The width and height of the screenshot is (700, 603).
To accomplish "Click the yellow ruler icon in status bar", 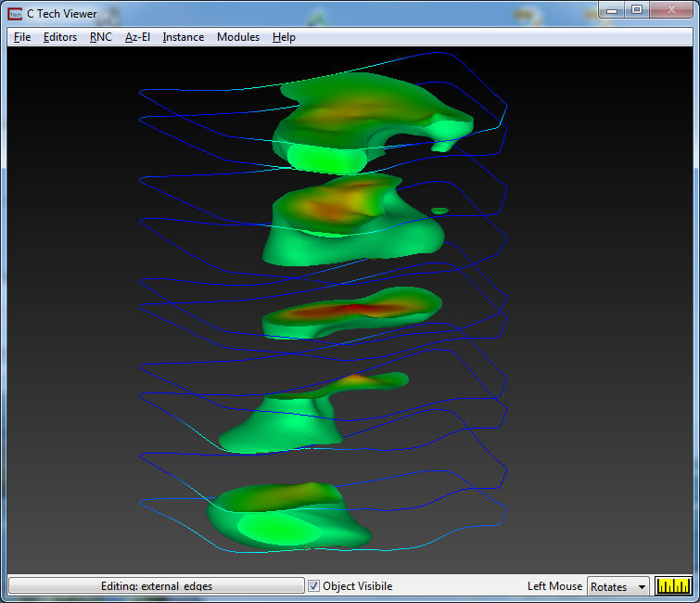I will 673,585.
